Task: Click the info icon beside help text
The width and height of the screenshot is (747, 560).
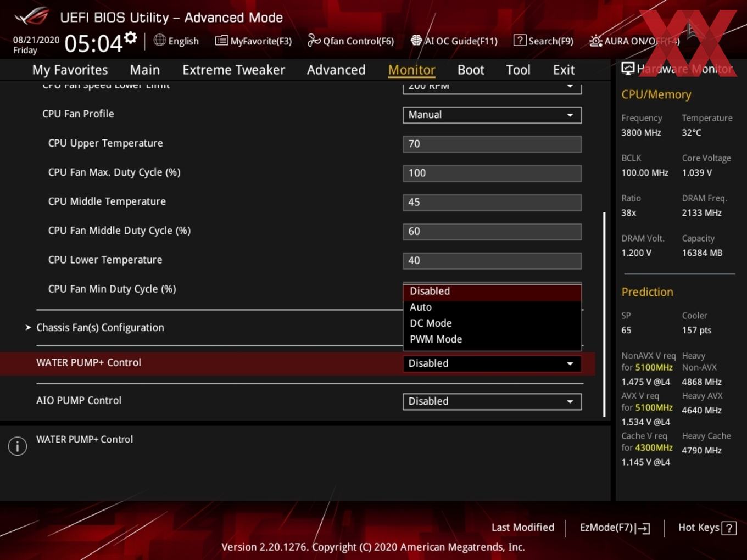Action: pyautogui.click(x=18, y=446)
